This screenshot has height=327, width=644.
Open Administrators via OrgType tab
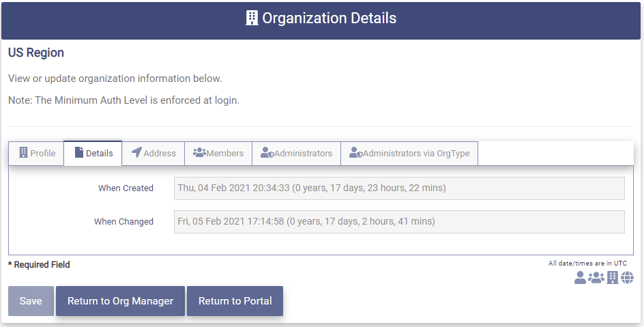click(x=409, y=153)
